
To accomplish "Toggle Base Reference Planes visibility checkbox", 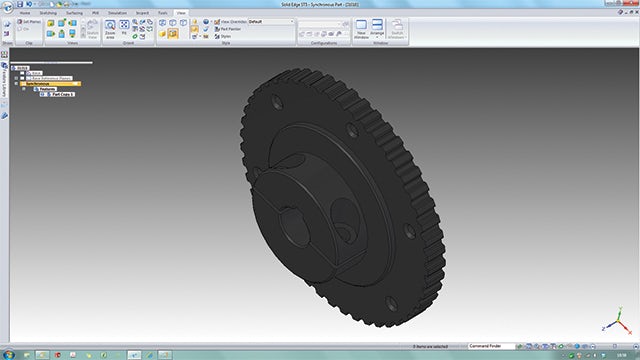I will click(22, 78).
